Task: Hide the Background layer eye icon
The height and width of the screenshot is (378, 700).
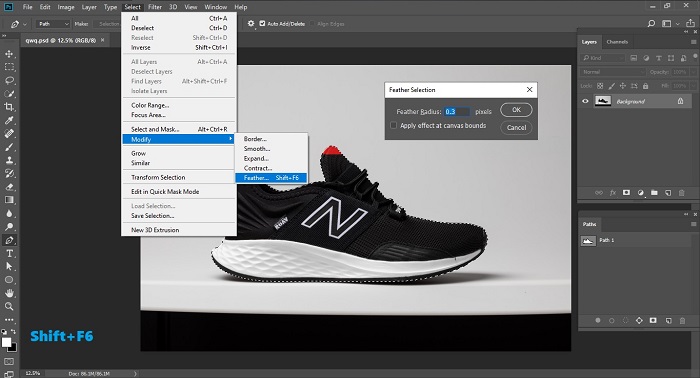Action: pos(585,101)
